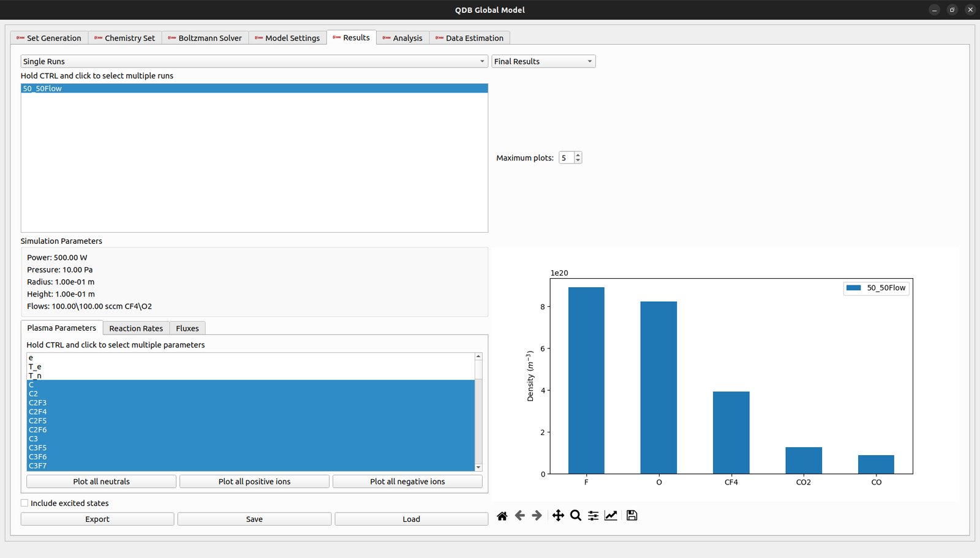Select the Pan tool in plot toolbar
This screenshot has height=558, width=980.
558,516
